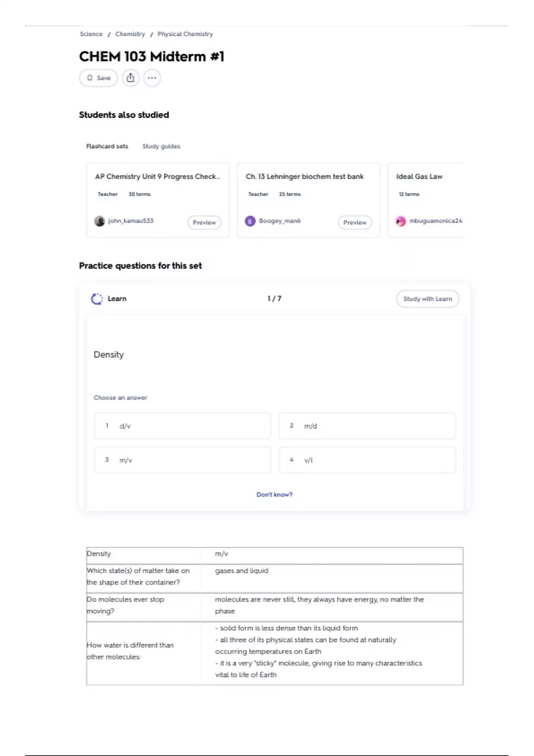Click the Study with Learn button
The width and height of the screenshot is (534, 756).
coord(427,299)
